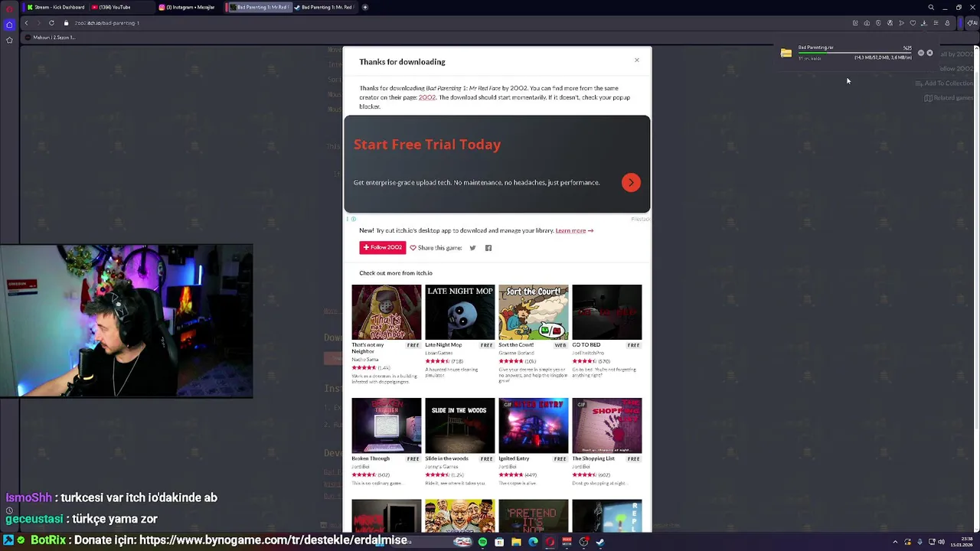The width and height of the screenshot is (980, 551).
Task: Open the Opera sidebar home icon
Action: (9, 24)
